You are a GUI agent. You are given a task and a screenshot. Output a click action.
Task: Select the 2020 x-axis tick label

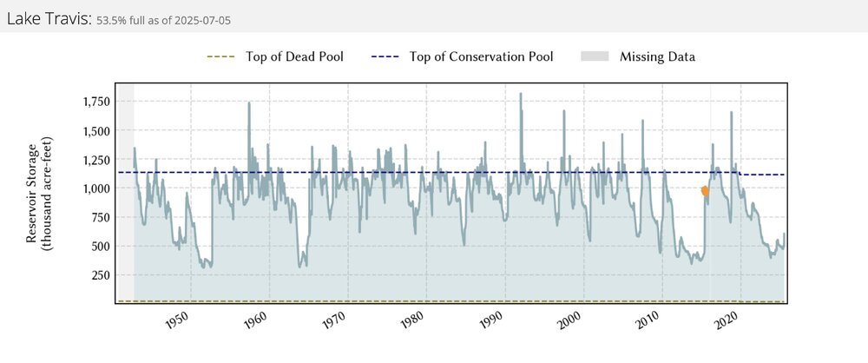click(728, 321)
